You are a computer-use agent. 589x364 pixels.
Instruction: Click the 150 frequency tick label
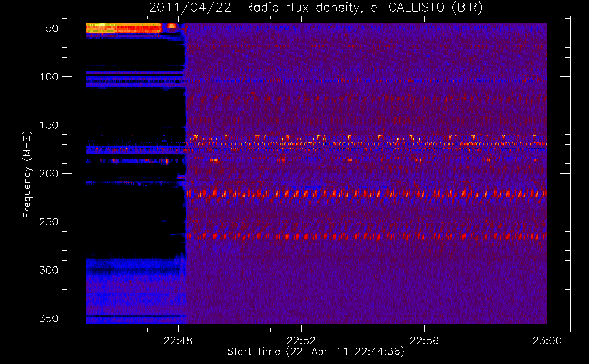pos(49,125)
